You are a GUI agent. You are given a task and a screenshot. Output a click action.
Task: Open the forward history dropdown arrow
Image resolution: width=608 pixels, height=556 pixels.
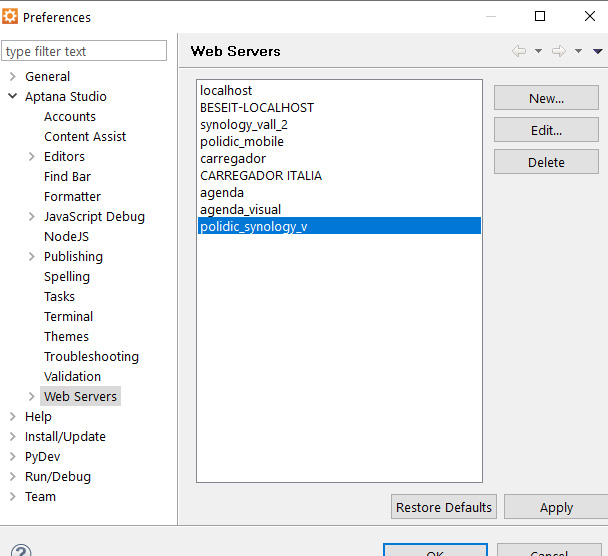[578, 51]
